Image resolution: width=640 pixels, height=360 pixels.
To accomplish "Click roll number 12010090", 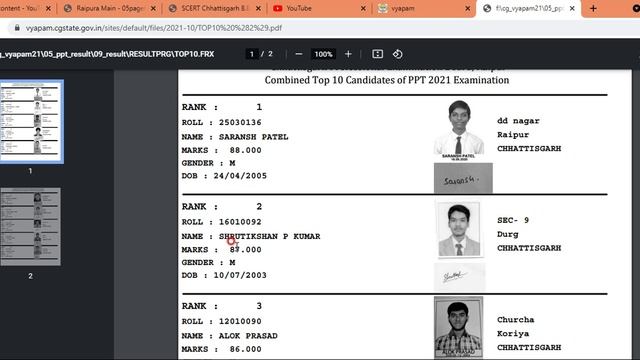I will [x=240, y=322].
